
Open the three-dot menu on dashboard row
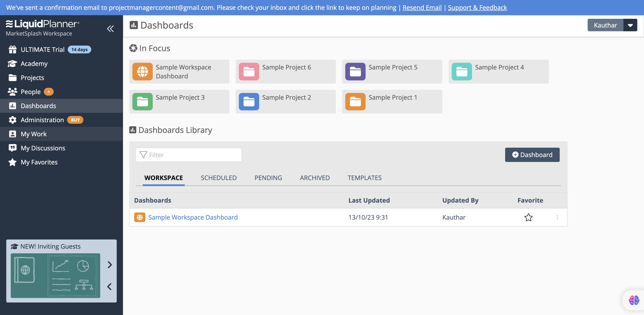point(557,217)
